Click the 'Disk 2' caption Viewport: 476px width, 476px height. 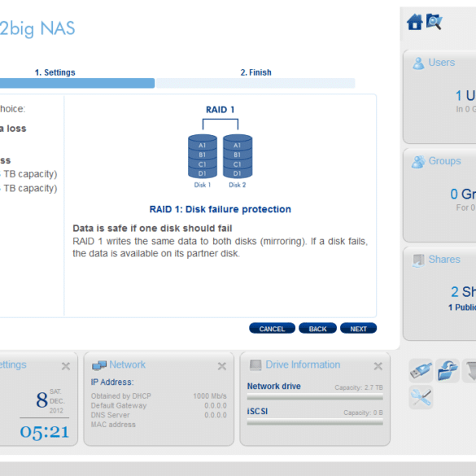[238, 185]
